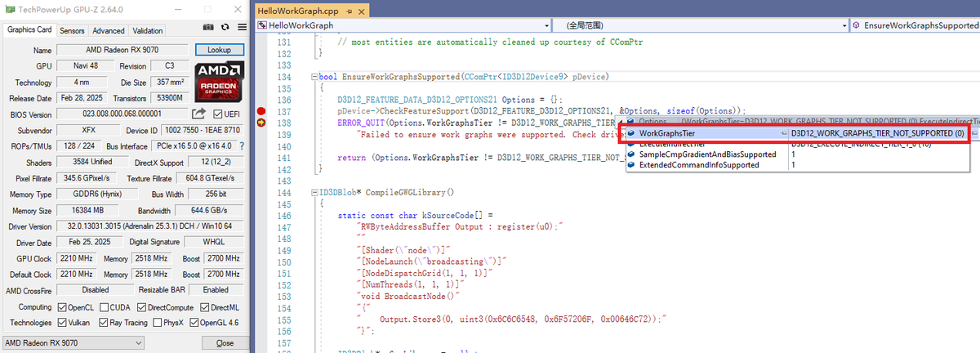Click the ExtendedCommandInfoSupported datatip row

tap(797, 164)
